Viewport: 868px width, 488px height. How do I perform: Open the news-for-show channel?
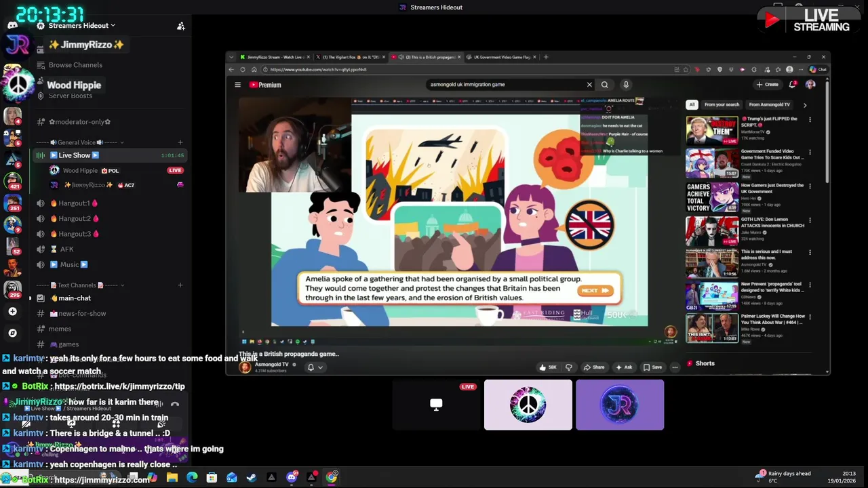click(81, 314)
